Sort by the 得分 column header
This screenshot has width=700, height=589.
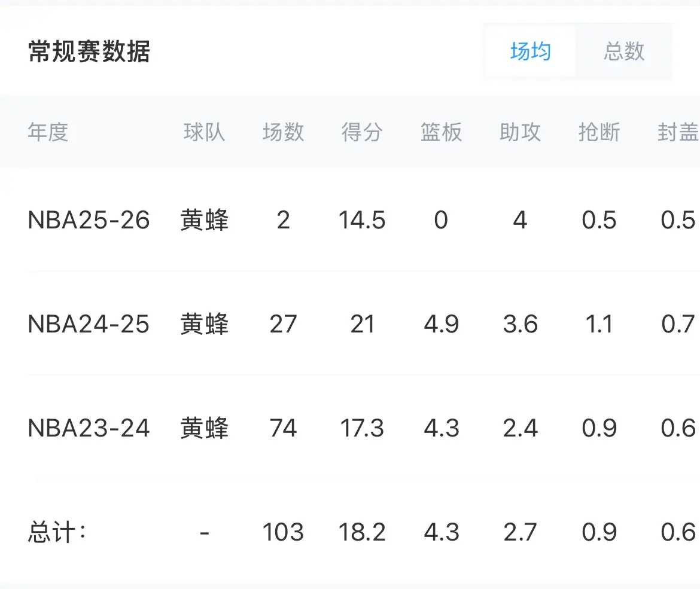coord(362,132)
